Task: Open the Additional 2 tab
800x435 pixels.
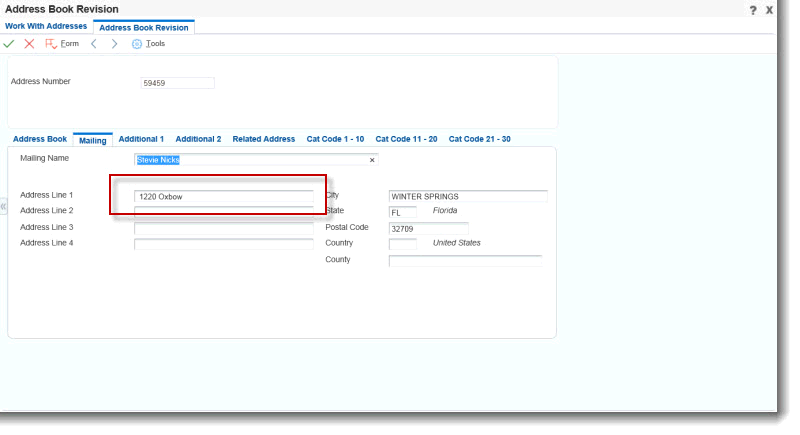Action: (198, 139)
